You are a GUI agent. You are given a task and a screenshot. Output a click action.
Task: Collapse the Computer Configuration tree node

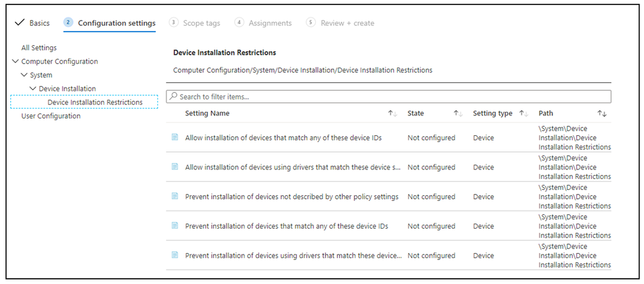click(x=15, y=62)
